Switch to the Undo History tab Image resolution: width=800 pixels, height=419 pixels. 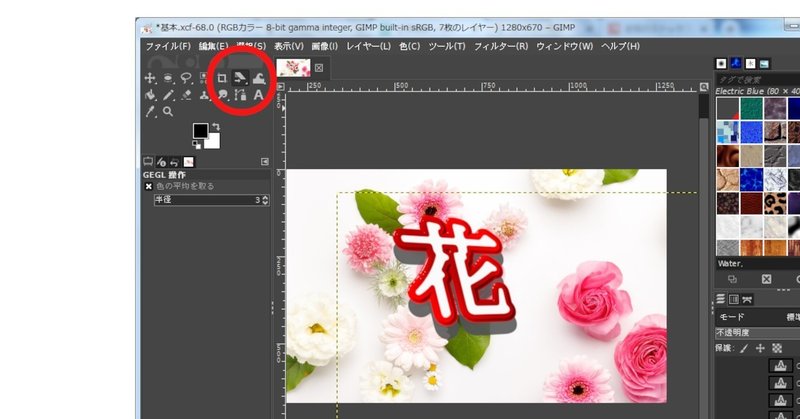[174, 162]
